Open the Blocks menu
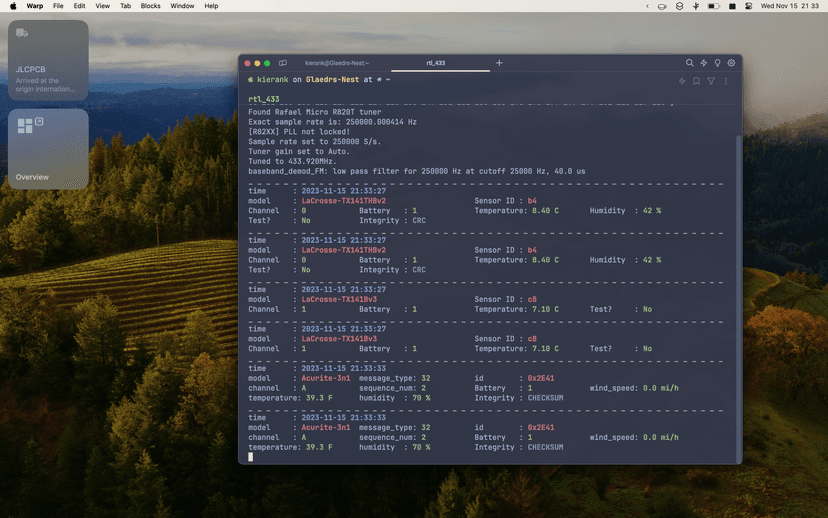828x518 pixels. (150, 6)
